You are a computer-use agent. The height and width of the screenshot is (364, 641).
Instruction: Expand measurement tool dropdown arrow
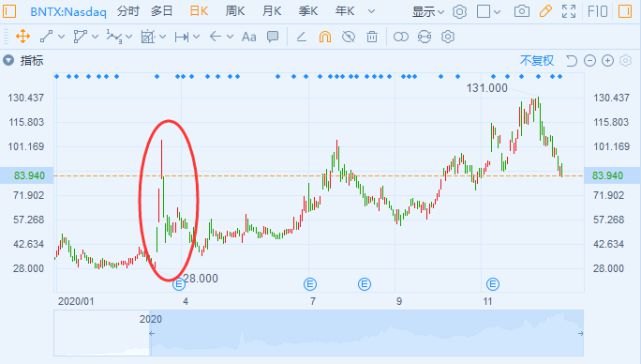tap(162, 37)
